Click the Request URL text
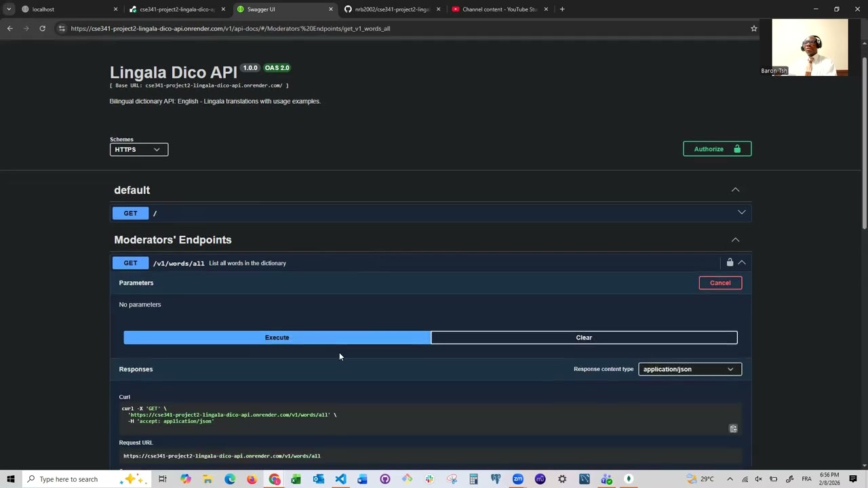This screenshot has width=868, height=488. point(222,456)
